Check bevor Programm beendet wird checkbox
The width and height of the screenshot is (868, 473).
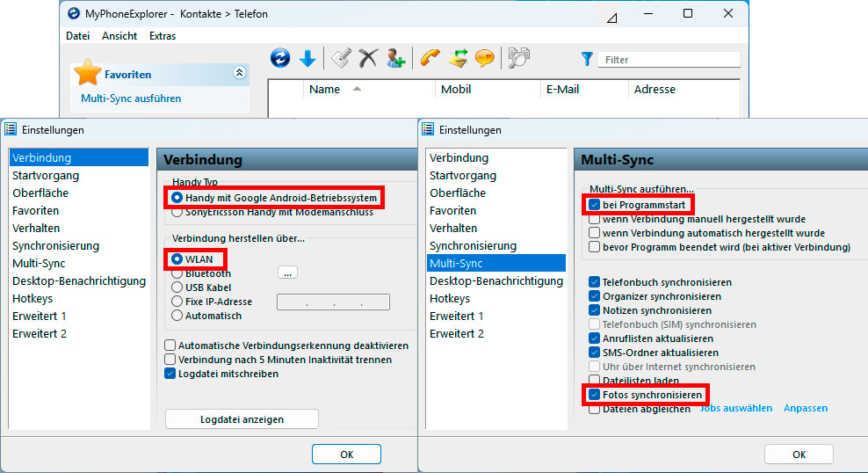[594, 247]
